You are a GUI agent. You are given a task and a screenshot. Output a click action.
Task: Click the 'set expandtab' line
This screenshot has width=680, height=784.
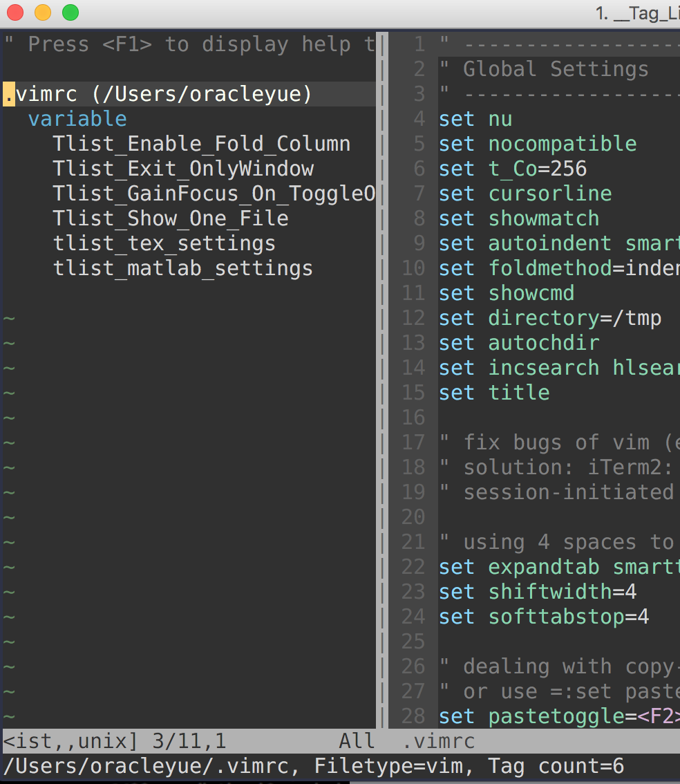pyautogui.click(x=560, y=567)
